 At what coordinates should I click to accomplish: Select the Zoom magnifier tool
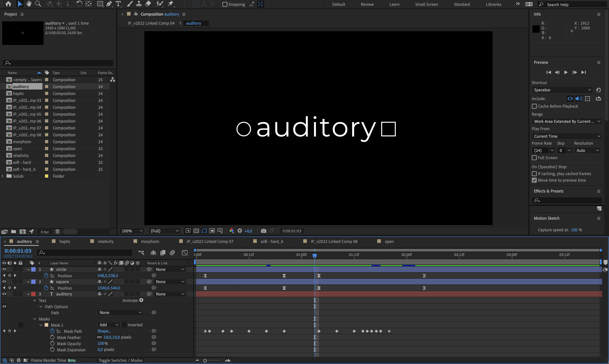(38, 4)
